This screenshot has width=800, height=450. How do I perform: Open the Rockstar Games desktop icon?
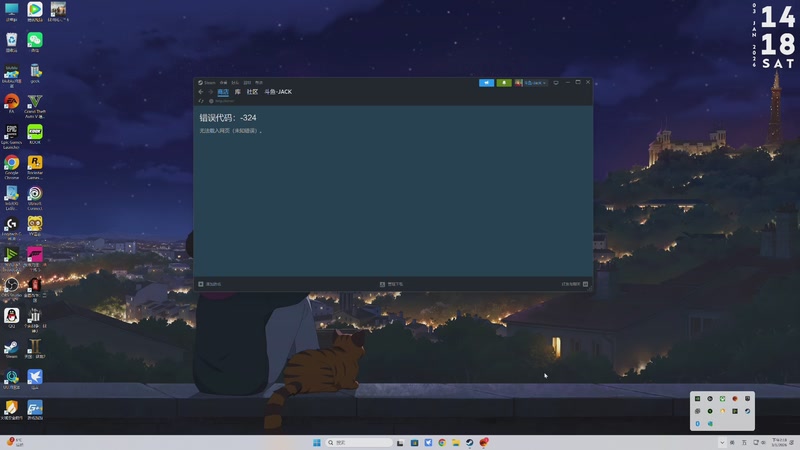pos(35,167)
